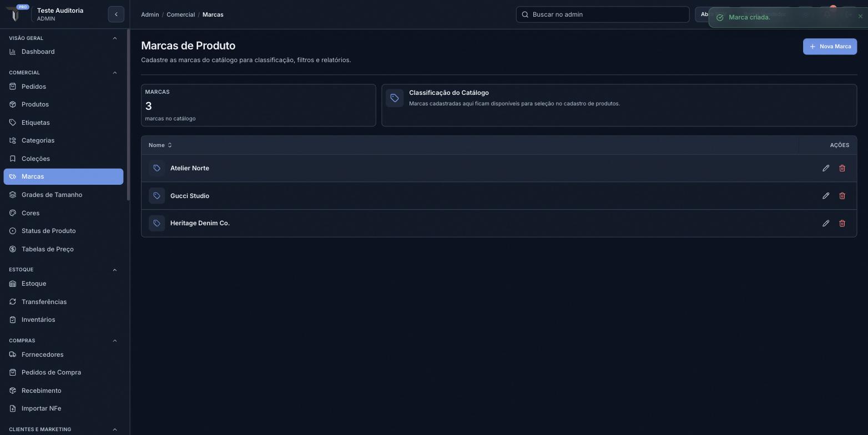Collapse the Clientes e Marketing section

[115, 429]
